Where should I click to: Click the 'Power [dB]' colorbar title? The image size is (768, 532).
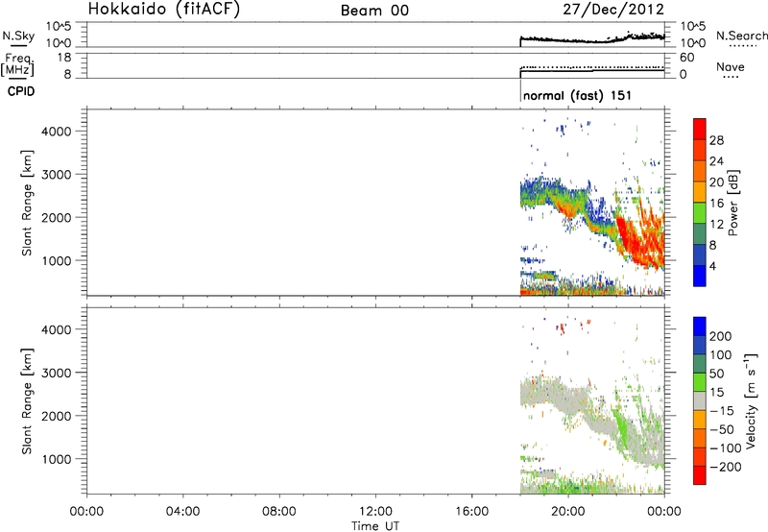click(x=732, y=203)
